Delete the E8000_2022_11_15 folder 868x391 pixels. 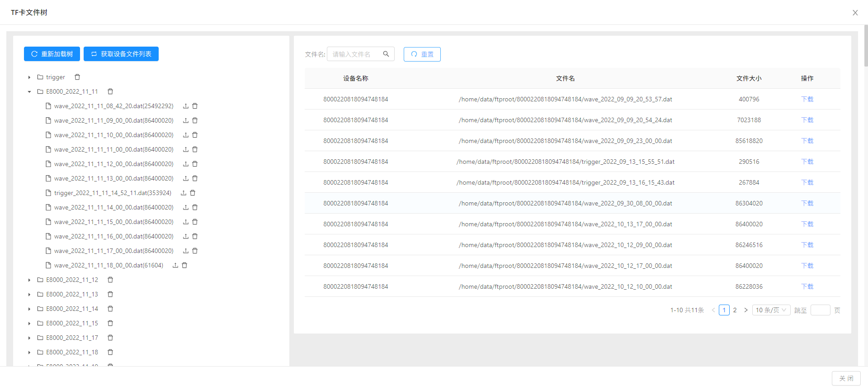(110, 323)
